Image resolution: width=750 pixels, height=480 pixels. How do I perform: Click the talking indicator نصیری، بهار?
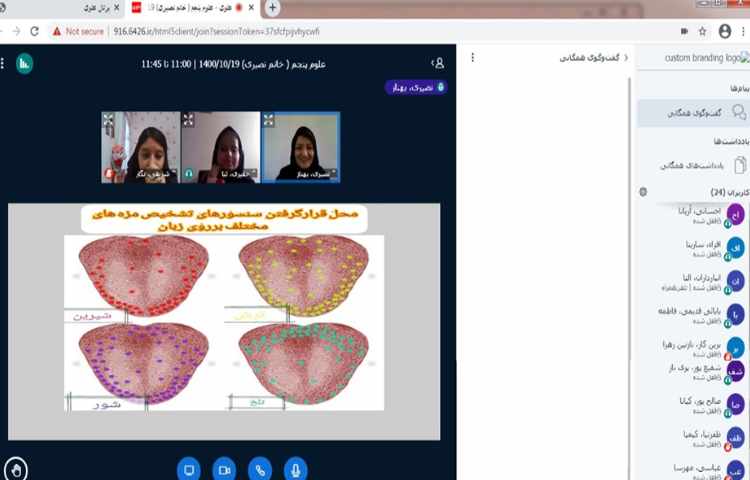pyautogui.click(x=416, y=87)
